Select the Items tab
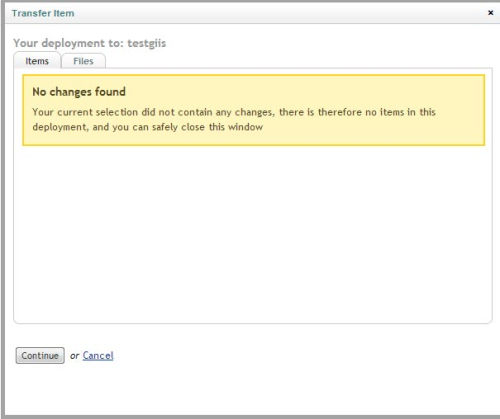The width and height of the screenshot is (500, 419). 37,61
